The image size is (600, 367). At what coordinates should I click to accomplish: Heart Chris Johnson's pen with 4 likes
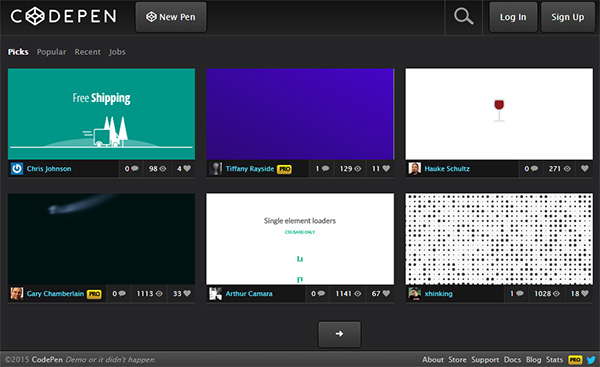(x=187, y=168)
